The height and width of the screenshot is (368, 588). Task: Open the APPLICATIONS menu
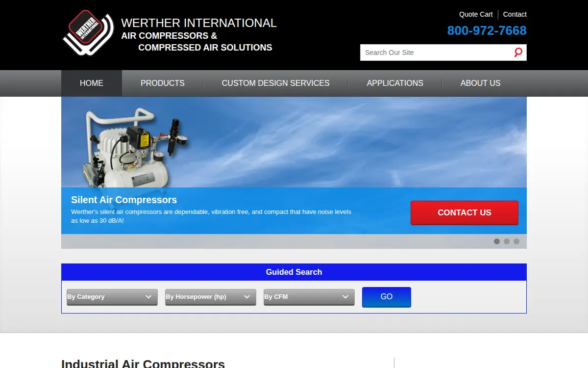pos(395,83)
